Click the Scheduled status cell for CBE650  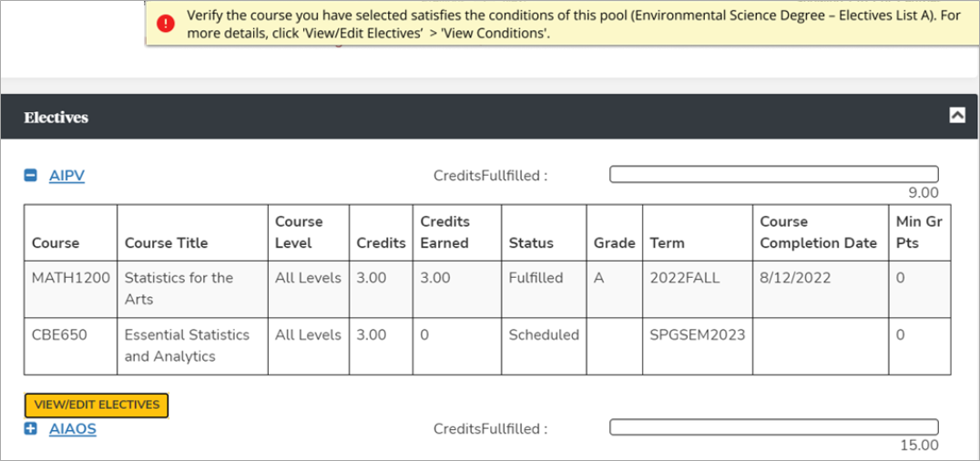(x=544, y=334)
